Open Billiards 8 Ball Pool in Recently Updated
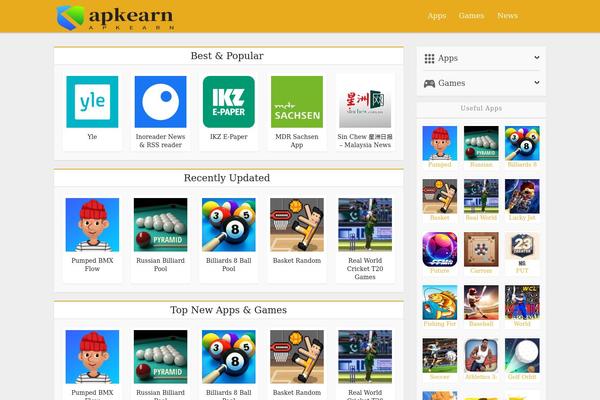The image size is (600, 400). click(228, 225)
